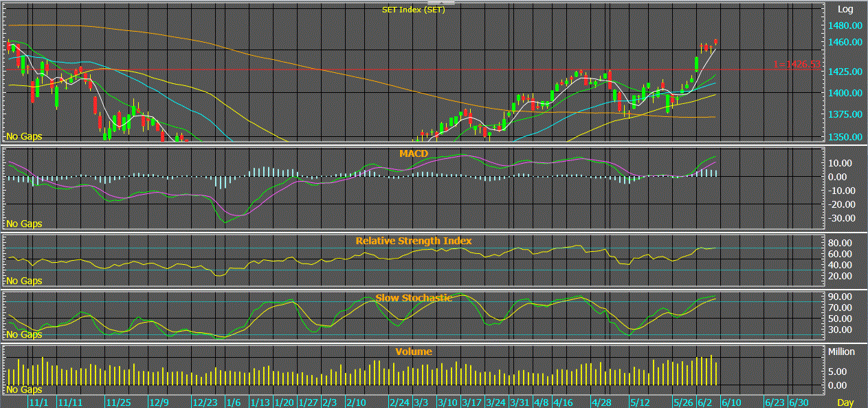Image resolution: width=868 pixels, height=408 pixels.
Task: Click the 11/25 date label
Action: click(118, 402)
